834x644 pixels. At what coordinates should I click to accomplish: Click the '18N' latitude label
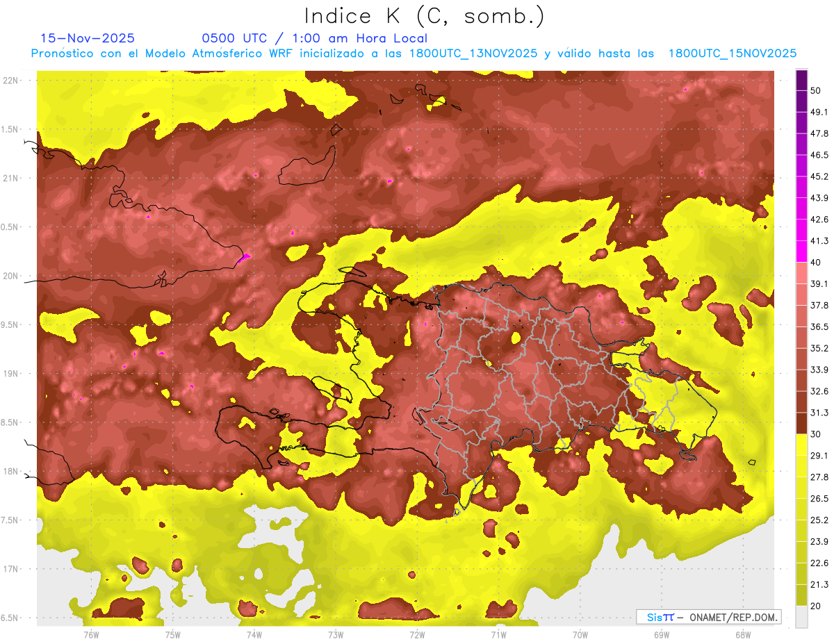12,471
